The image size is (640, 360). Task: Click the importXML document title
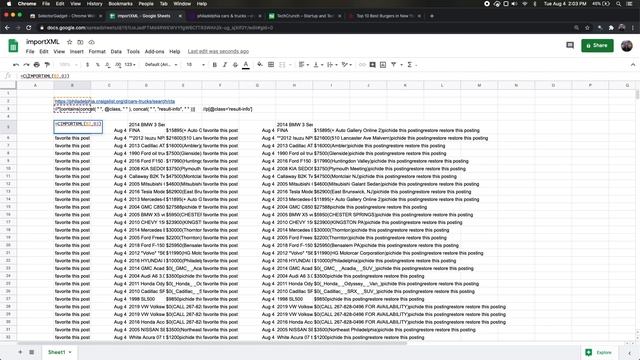tap(42, 42)
